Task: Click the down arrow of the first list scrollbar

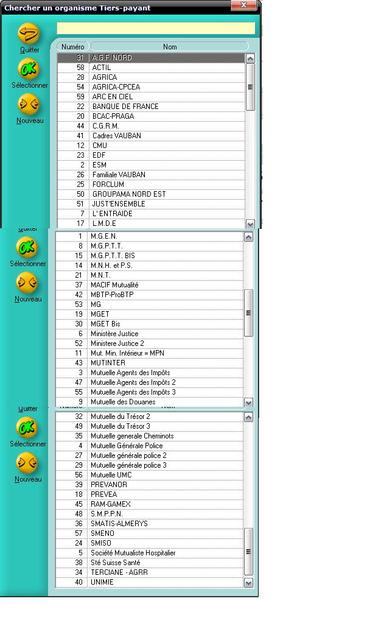Action: pos(250,224)
